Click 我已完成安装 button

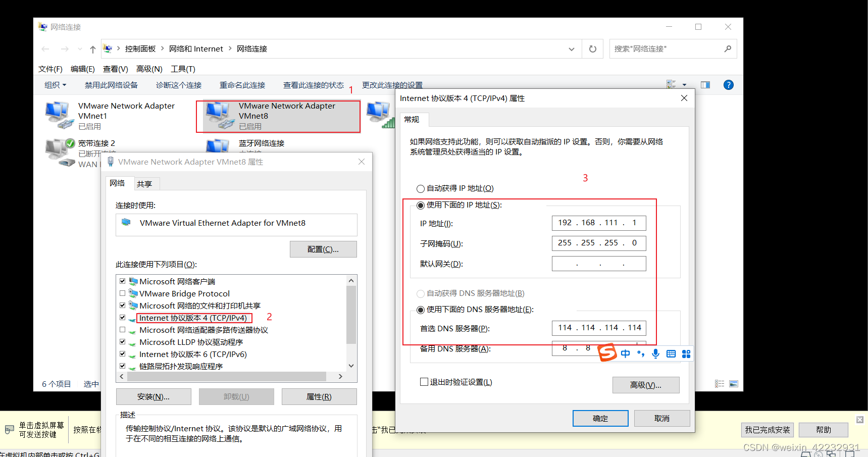[768, 430]
